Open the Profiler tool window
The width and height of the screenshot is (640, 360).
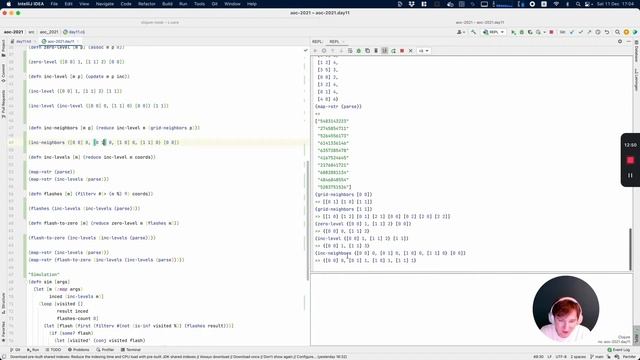pyautogui.click(x=104, y=350)
